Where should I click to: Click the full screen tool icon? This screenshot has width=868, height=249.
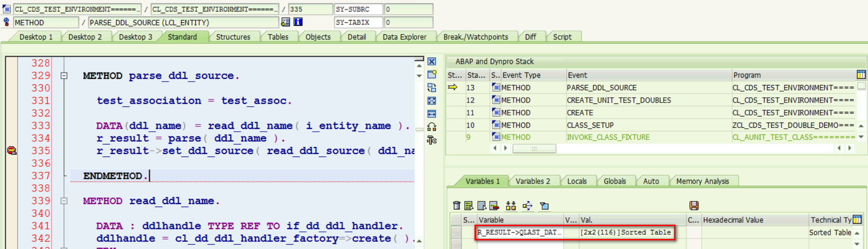point(432,101)
